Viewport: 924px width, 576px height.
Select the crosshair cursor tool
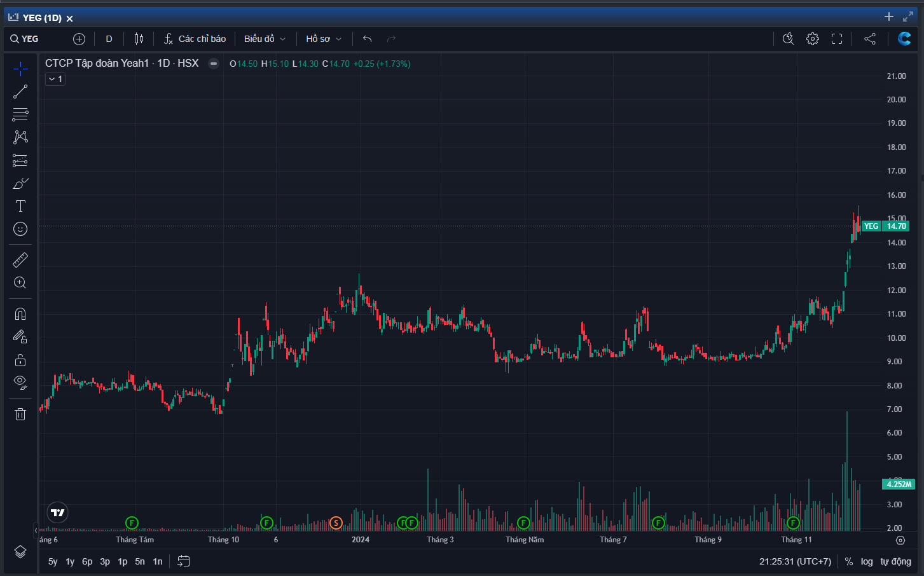[x=20, y=69]
